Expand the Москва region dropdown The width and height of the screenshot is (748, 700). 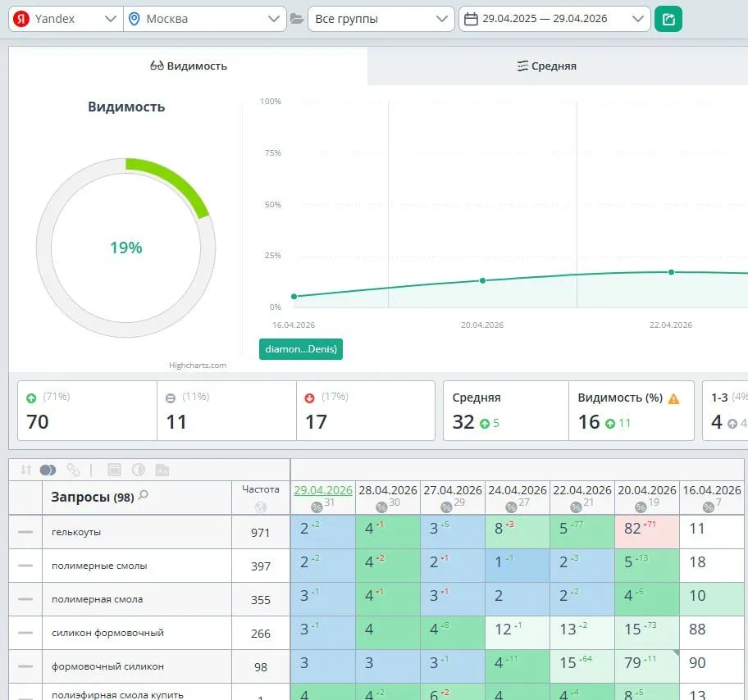pyautogui.click(x=203, y=19)
